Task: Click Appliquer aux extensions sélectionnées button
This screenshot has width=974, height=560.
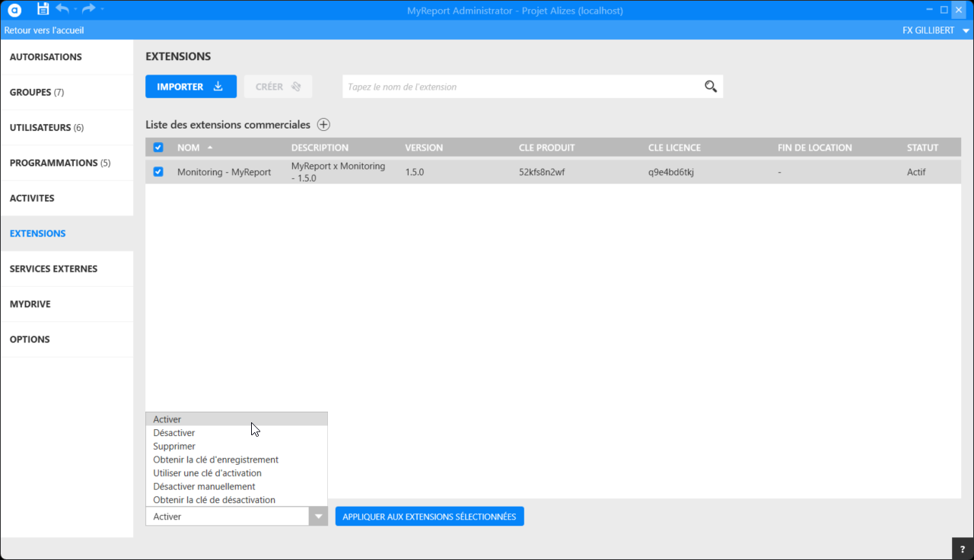Action: (429, 517)
